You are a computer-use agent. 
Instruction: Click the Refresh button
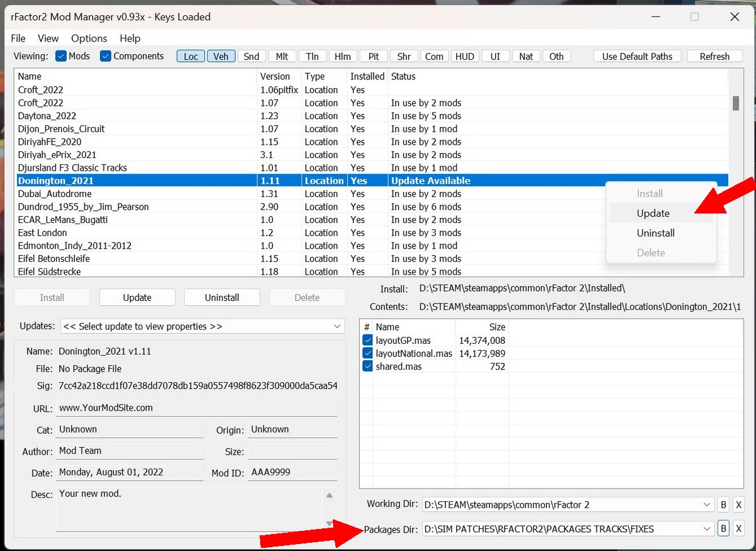click(714, 57)
